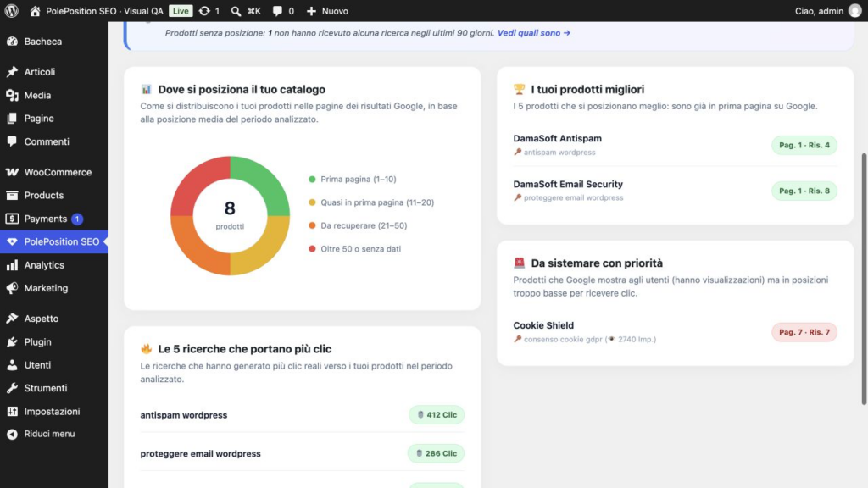Click the DamaSoft Antispam product name
The height and width of the screenshot is (488, 868).
pyautogui.click(x=558, y=138)
